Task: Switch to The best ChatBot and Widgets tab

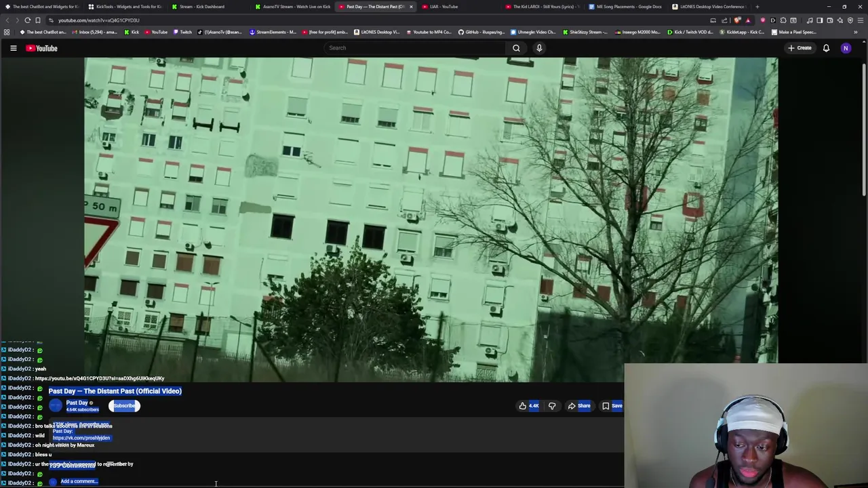Action: click(x=41, y=7)
